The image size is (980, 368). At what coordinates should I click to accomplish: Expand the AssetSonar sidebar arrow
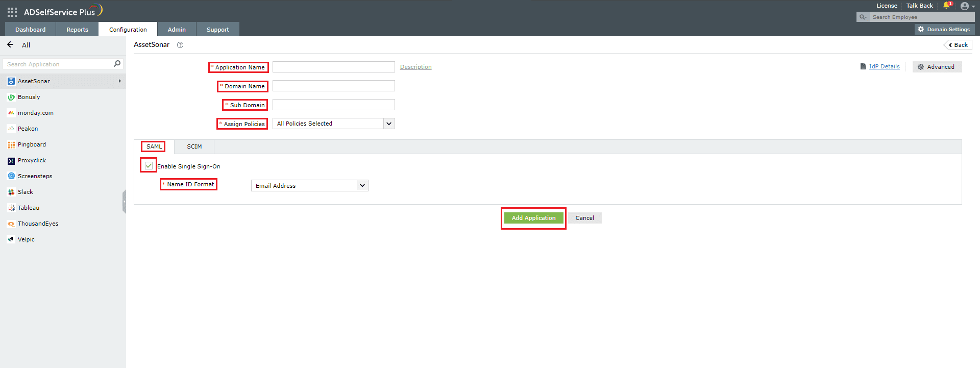120,81
